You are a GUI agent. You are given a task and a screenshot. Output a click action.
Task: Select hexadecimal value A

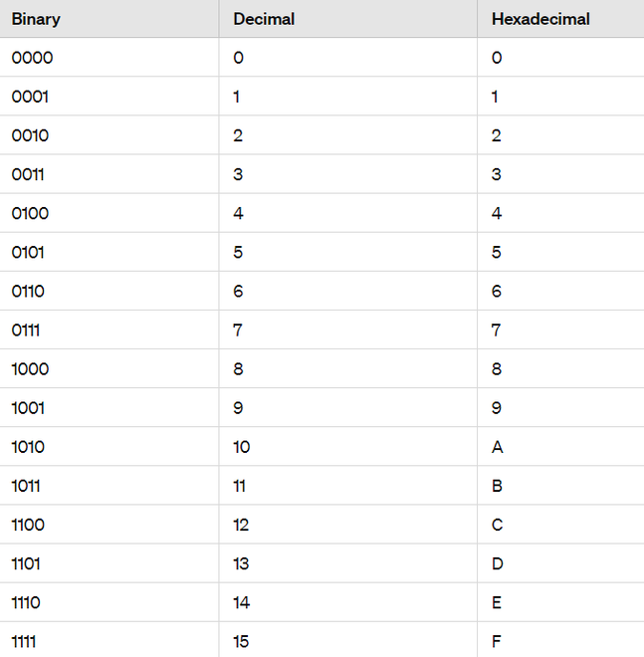pyautogui.click(x=498, y=447)
